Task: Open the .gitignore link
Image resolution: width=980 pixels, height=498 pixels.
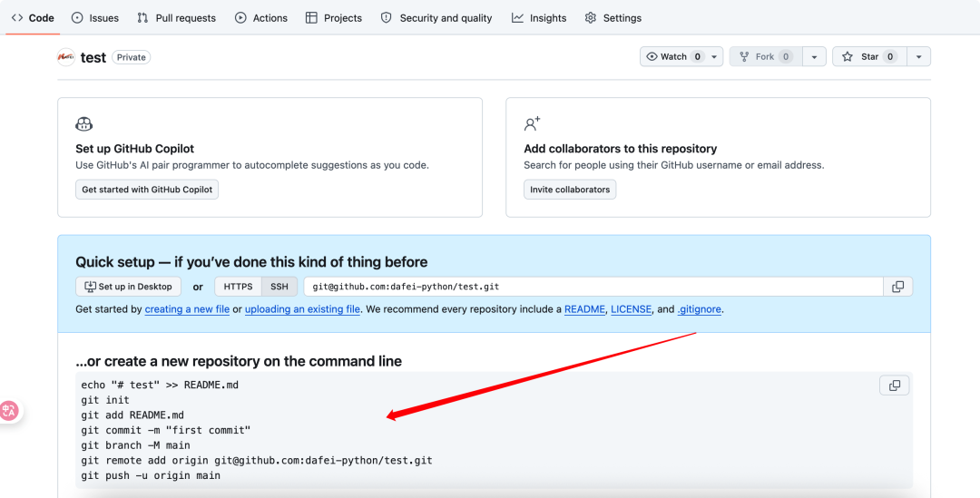Action: pos(700,309)
